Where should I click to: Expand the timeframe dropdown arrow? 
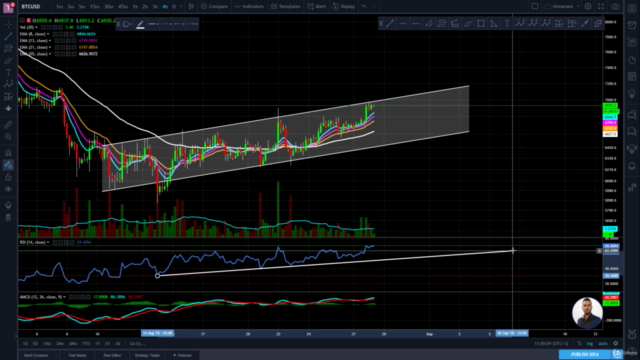(181, 7)
